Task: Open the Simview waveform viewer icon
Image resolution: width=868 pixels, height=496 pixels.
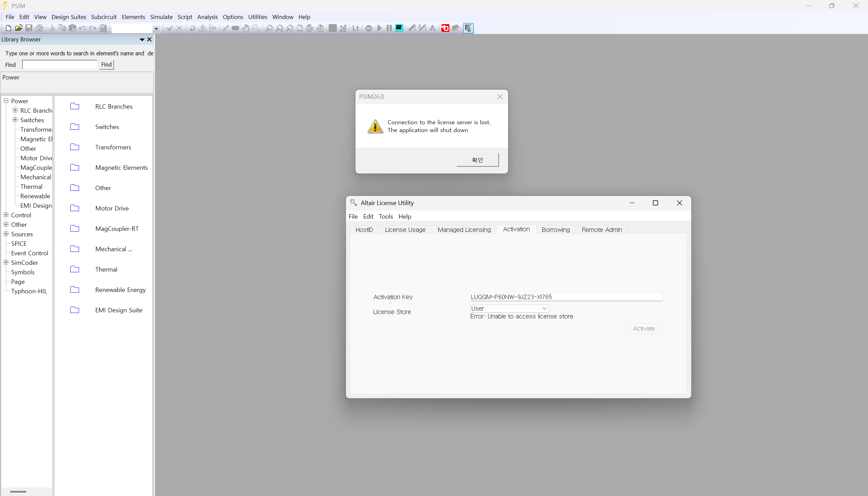Action: pyautogui.click(x=399, y=28)
